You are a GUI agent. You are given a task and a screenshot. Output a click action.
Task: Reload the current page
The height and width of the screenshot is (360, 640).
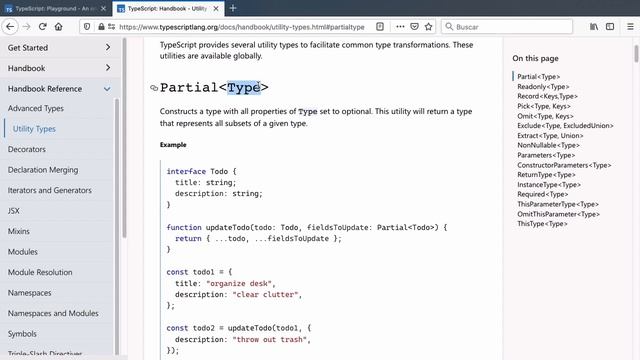(42, 27)
